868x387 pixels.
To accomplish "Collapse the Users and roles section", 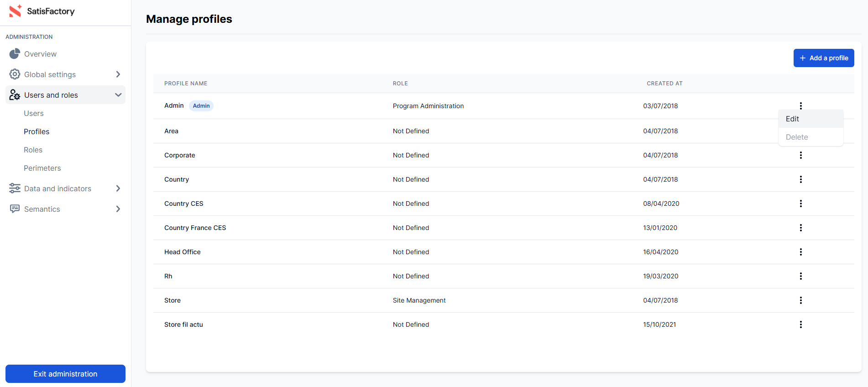I will [118, 95].
